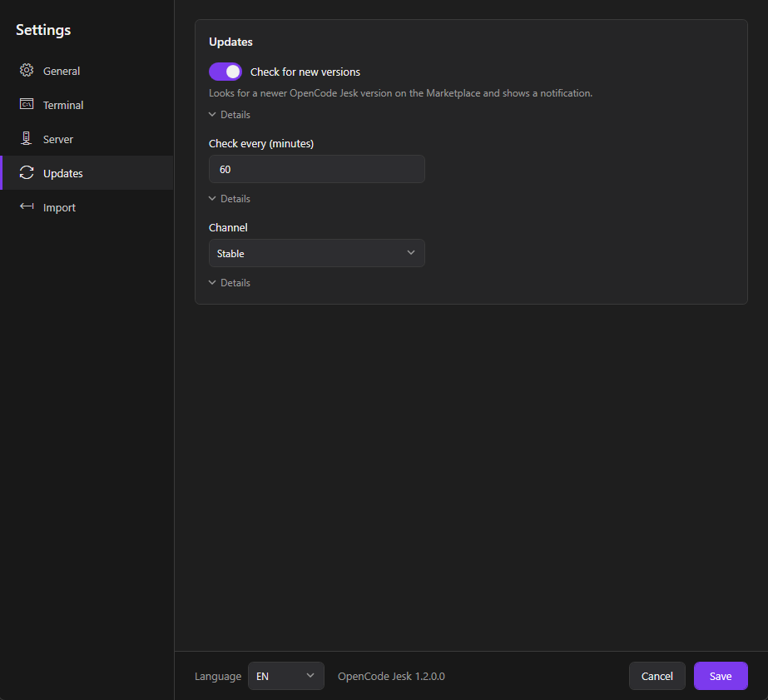Open the Language dropdown set to EN
The width and height of the screenshot is (768, 700).
pyautogui.click(x=286, y=676)
